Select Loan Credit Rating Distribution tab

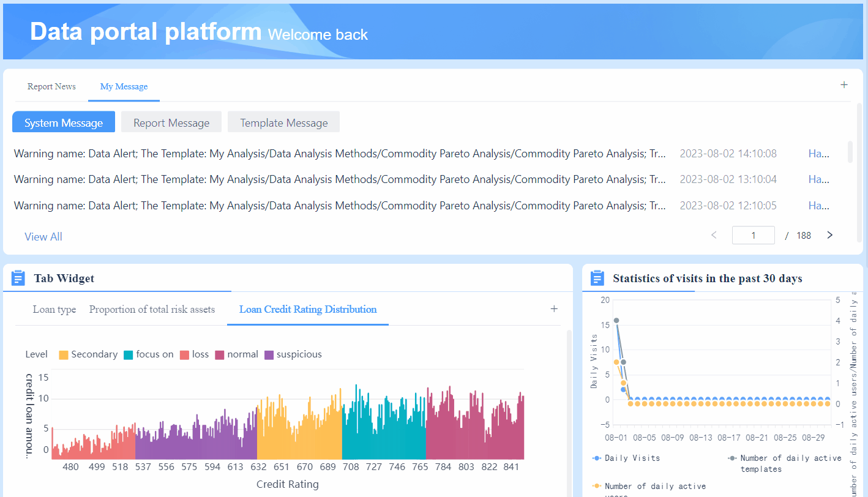pos(308,309)
